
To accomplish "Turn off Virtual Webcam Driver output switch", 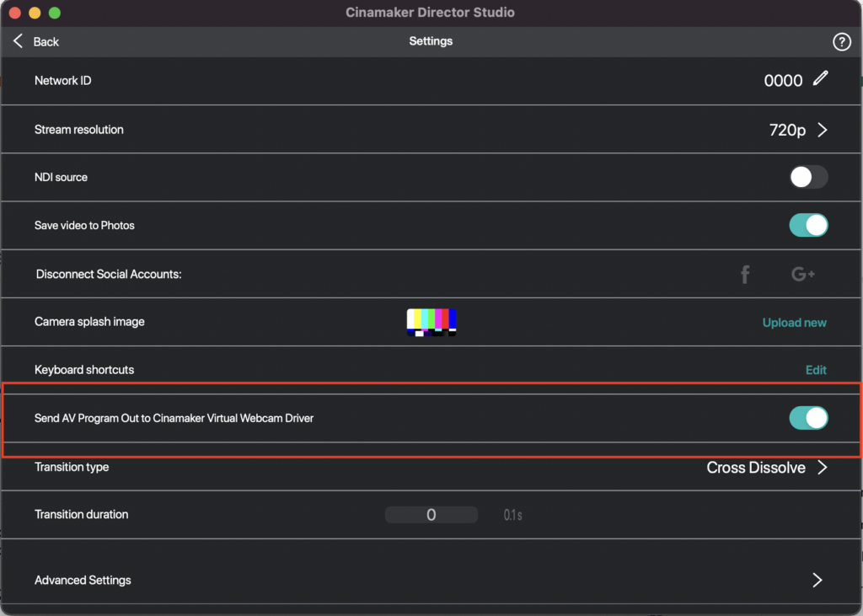I will pyautogui.click(x=808, y=418).
